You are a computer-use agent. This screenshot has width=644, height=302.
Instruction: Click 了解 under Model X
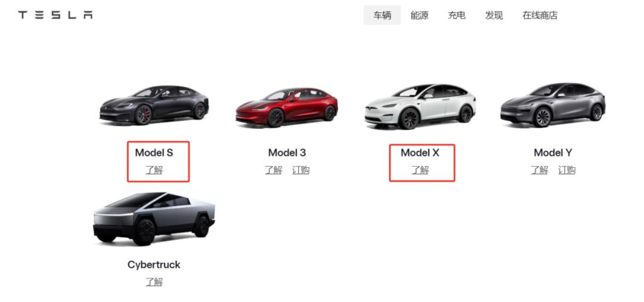(420, 170)
